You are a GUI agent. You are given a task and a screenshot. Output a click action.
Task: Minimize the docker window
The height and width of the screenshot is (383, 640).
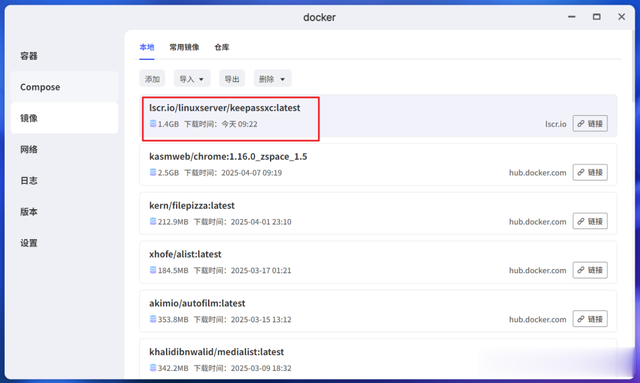(x=571, y=17)
